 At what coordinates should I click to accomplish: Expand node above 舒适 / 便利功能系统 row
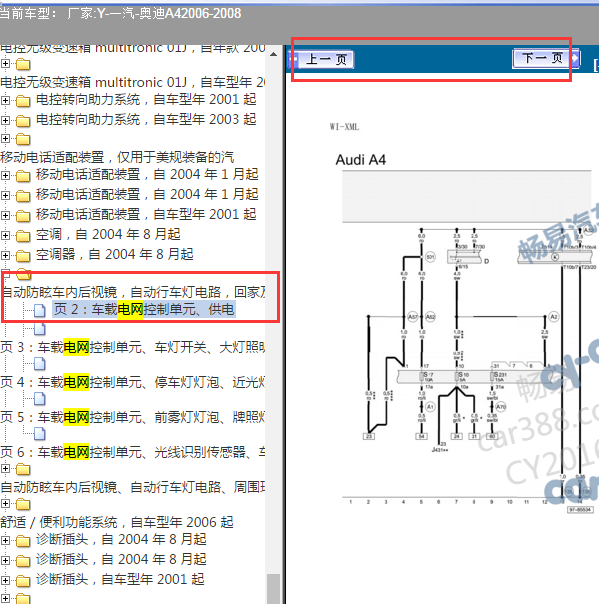coord(5,503)
